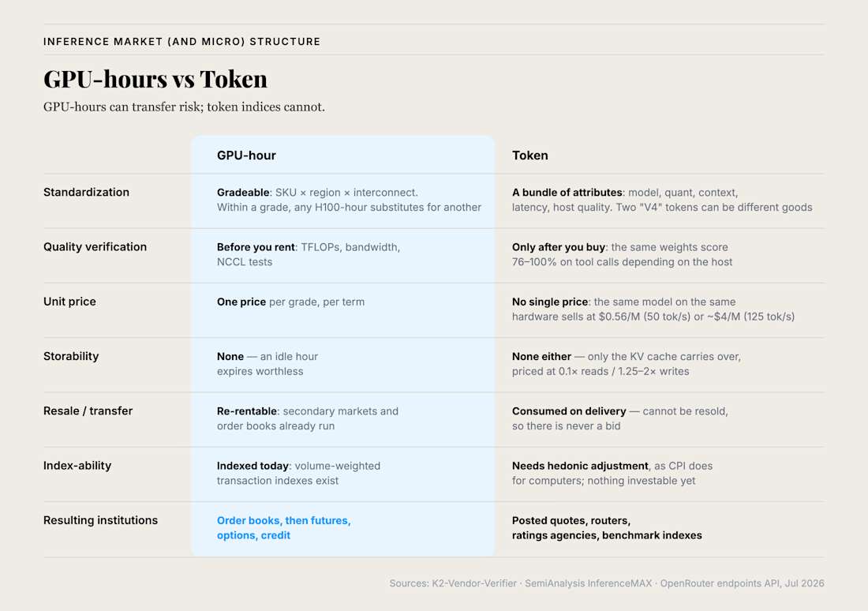Click 'order books already run' text
The image size is (868, 611).
(x=275, y=426)
